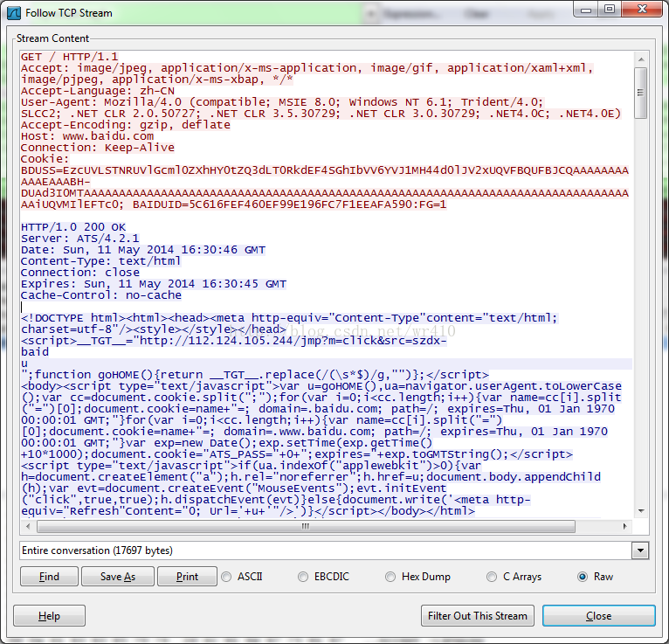Click the dropdown arrow beside conversation selector
This screenshot has height=644, width=669.
640,551
